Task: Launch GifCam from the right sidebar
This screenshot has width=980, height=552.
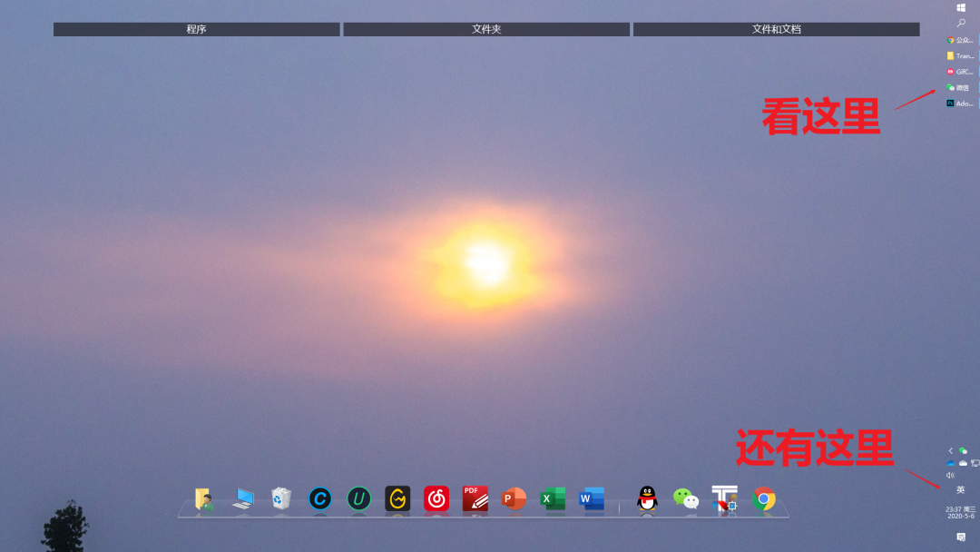Action: (x=960, y=71)
